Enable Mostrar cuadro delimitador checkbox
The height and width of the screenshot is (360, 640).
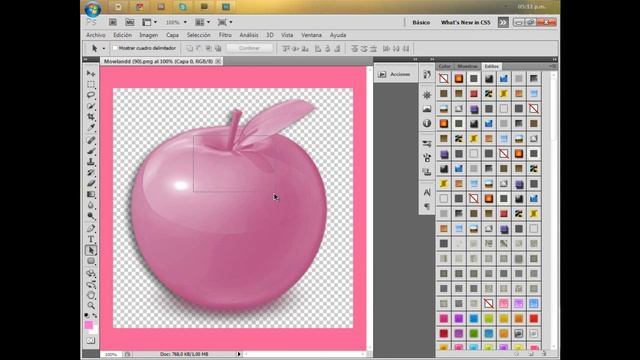[115, 48]
